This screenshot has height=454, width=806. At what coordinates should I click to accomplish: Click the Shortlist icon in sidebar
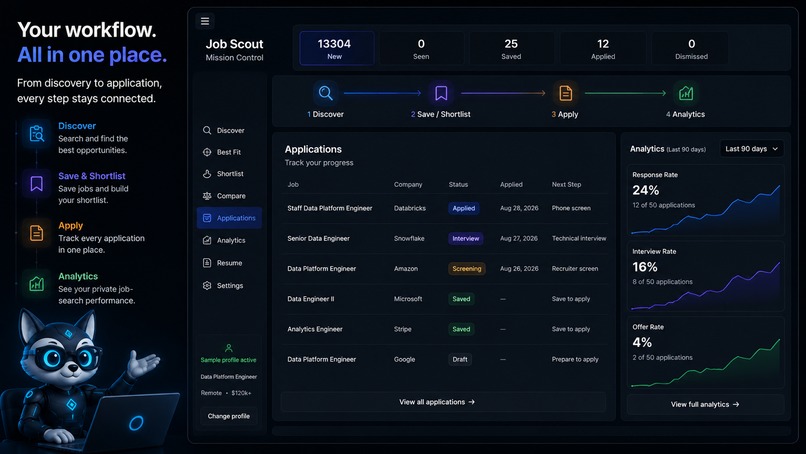tap(207, 174)
